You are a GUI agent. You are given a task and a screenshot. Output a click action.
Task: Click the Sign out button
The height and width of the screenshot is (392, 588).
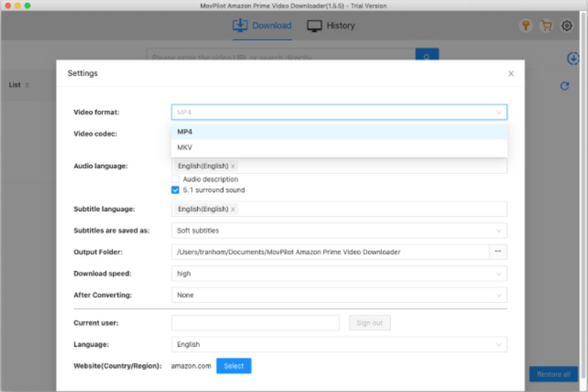(370, 323)
